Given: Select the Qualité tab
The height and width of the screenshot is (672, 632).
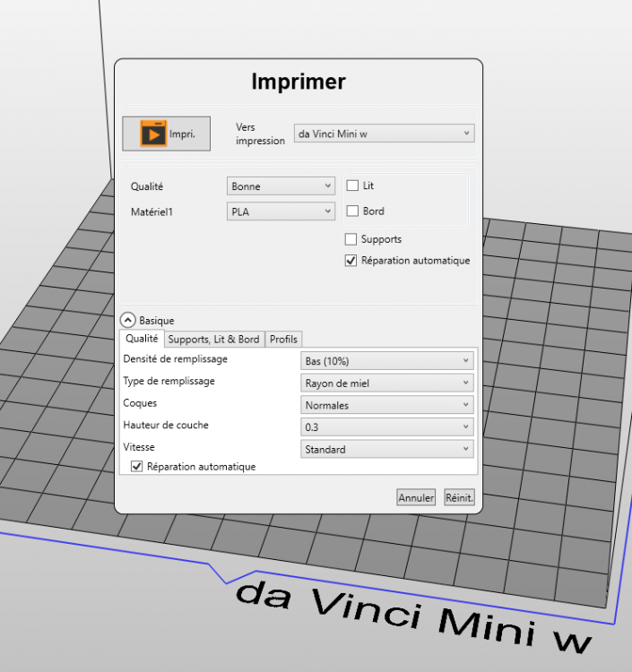Looking at the screenshot, I should pyautogui.click(x=142, y=339).
